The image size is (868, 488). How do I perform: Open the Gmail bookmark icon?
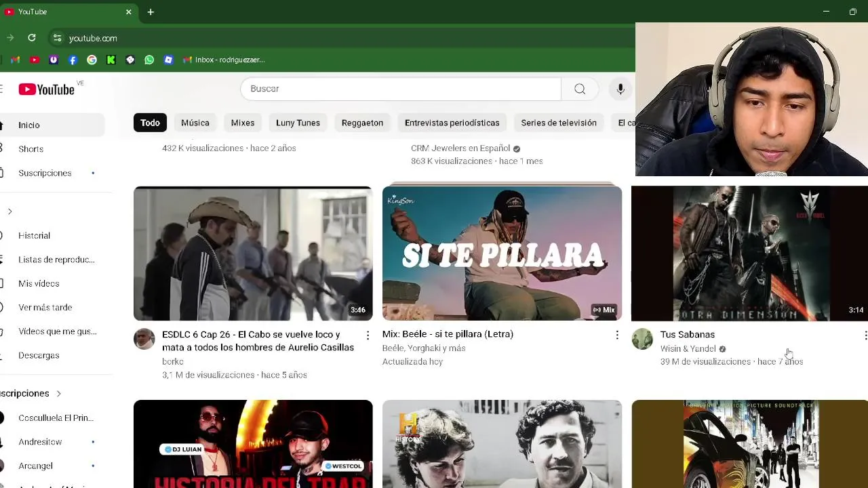tap(16, 60)
